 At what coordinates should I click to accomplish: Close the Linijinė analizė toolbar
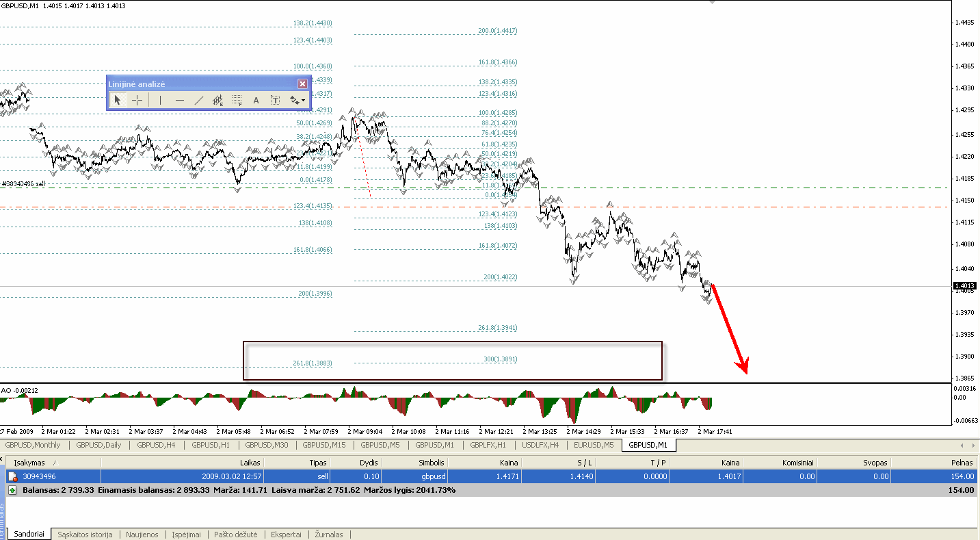[x=302, y=83]
